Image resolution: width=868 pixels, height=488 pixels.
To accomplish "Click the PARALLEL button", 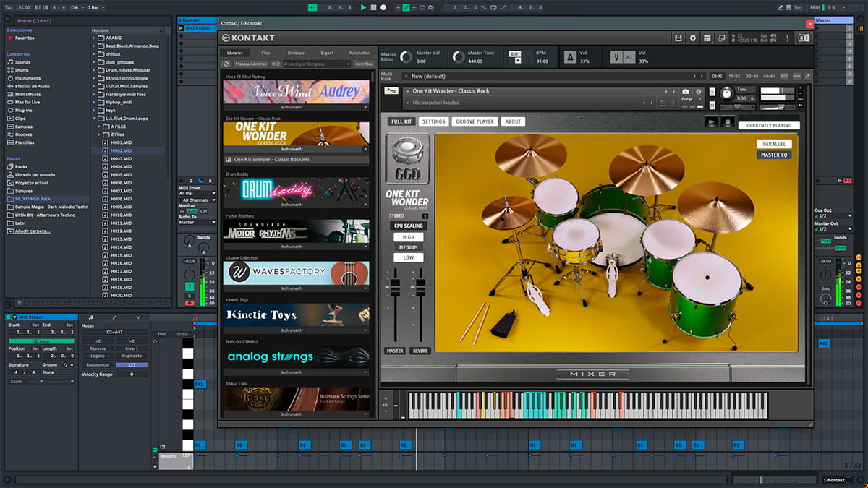I will click(774, 144).
